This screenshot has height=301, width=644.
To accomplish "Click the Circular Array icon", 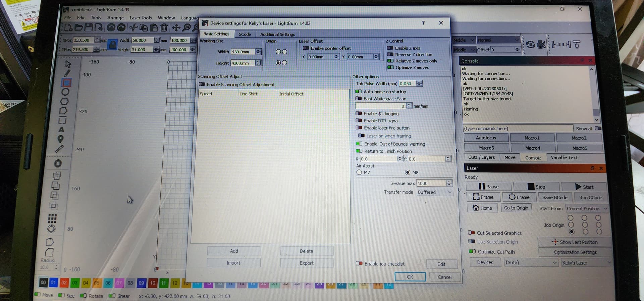I will 51,229.
